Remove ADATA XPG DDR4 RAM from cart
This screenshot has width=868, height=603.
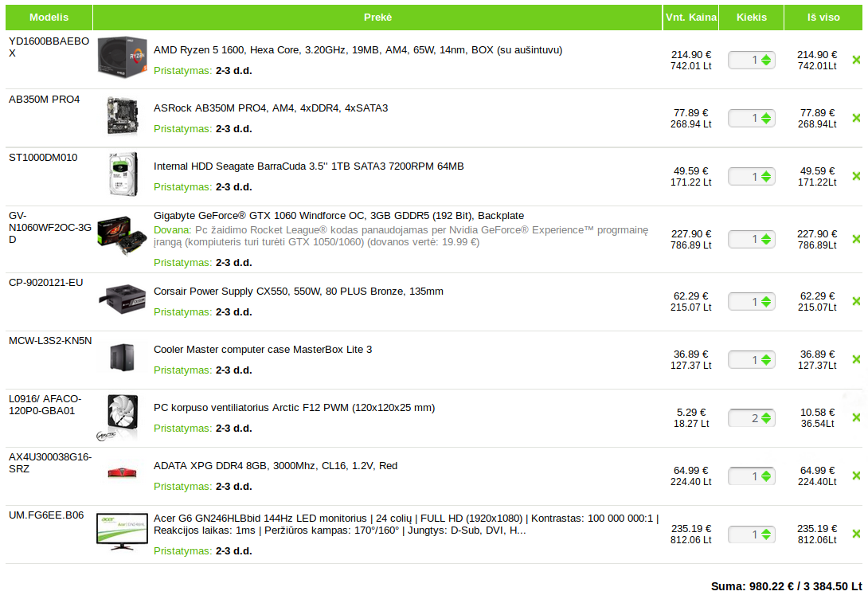[x=856, y=476]
